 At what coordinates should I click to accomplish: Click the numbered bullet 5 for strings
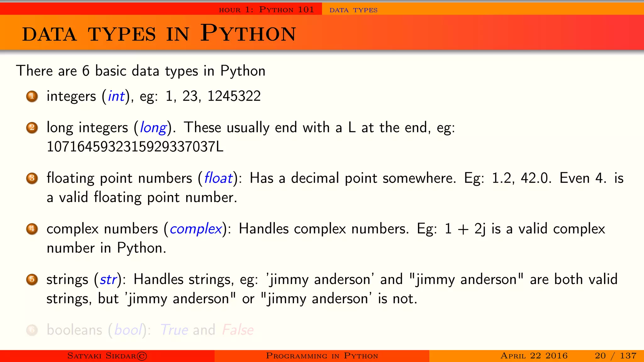coord(32,279)
